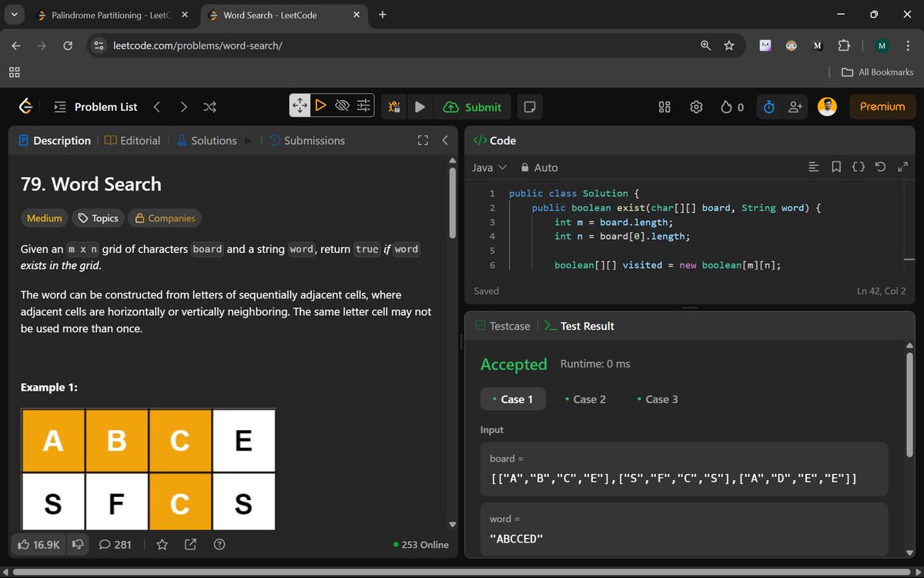
Task: Invite a collaborator with add-person icon
Action: click(795, 107)
